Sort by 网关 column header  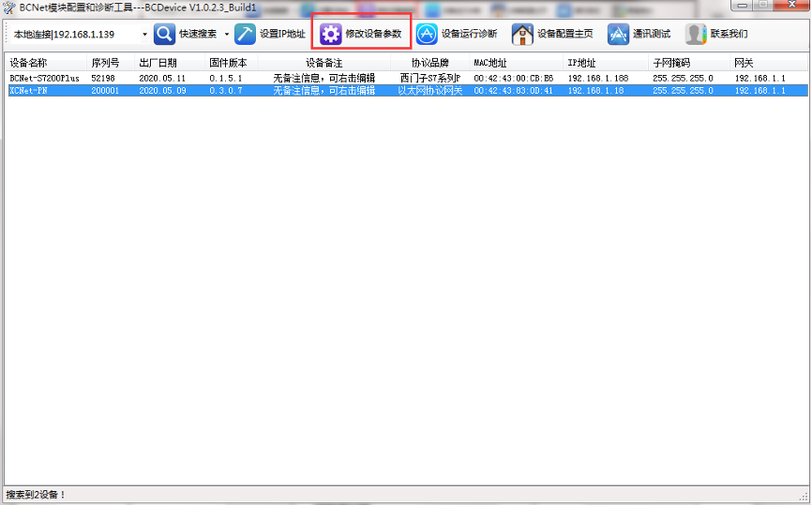coord(769,63)
